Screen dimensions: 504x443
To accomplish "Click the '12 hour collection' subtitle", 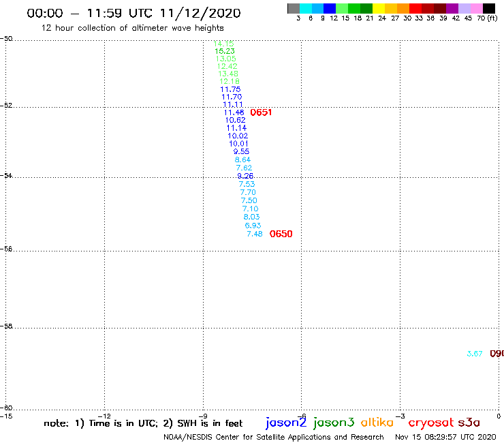I will point(132,28).
